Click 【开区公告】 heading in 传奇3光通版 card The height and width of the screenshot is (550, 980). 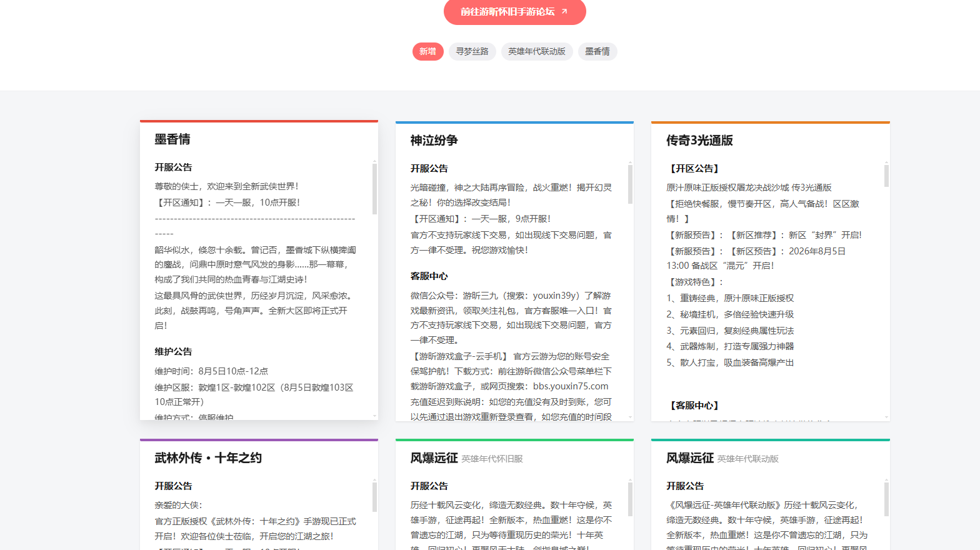click(694, 168)
